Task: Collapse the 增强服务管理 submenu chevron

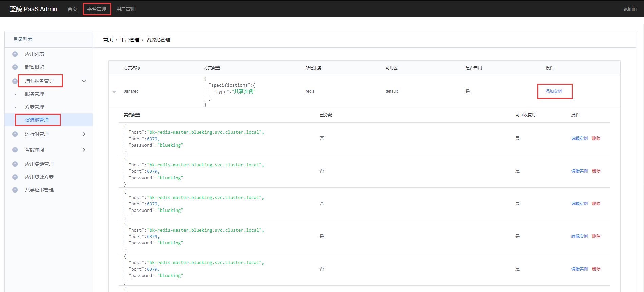Action: click(84, 81)
